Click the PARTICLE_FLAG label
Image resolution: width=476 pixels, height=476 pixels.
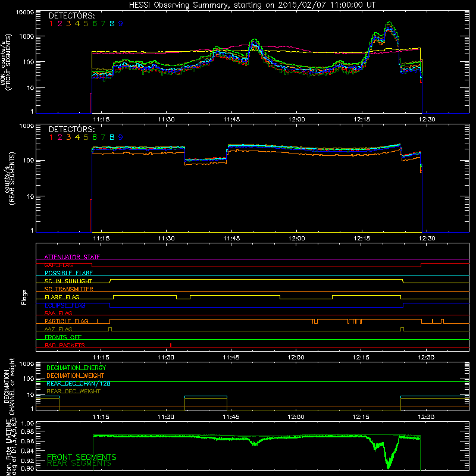tap(67, 321)
